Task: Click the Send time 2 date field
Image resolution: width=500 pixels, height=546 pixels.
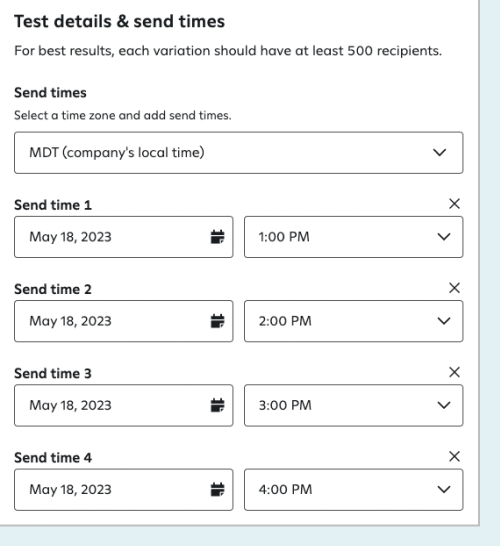Action: pos(124,321)
